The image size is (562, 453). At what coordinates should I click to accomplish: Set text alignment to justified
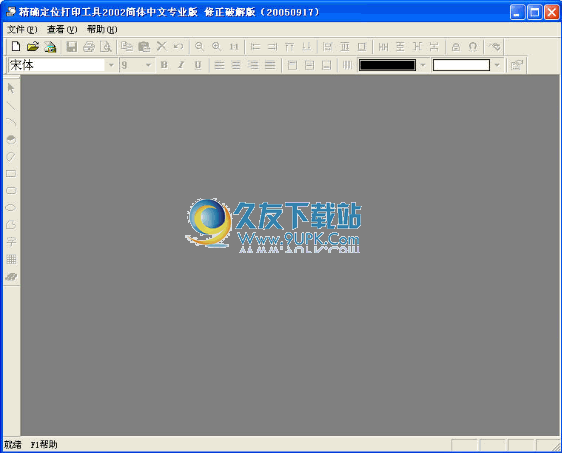[270, 65]
